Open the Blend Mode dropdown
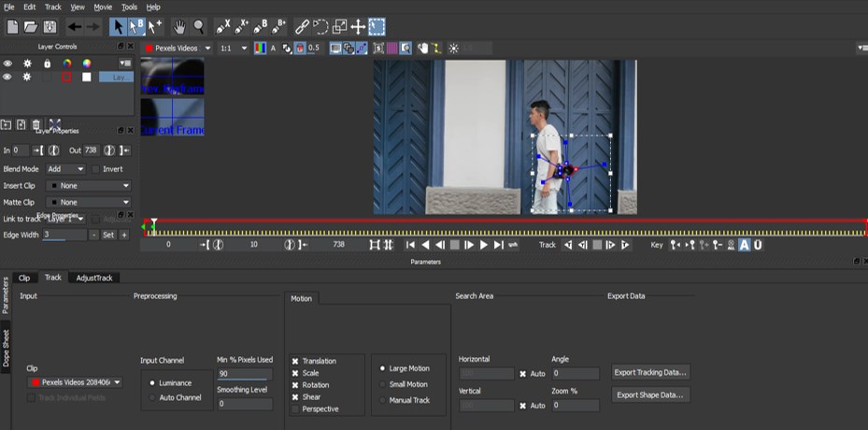868x430 pixels. (65, 169)
